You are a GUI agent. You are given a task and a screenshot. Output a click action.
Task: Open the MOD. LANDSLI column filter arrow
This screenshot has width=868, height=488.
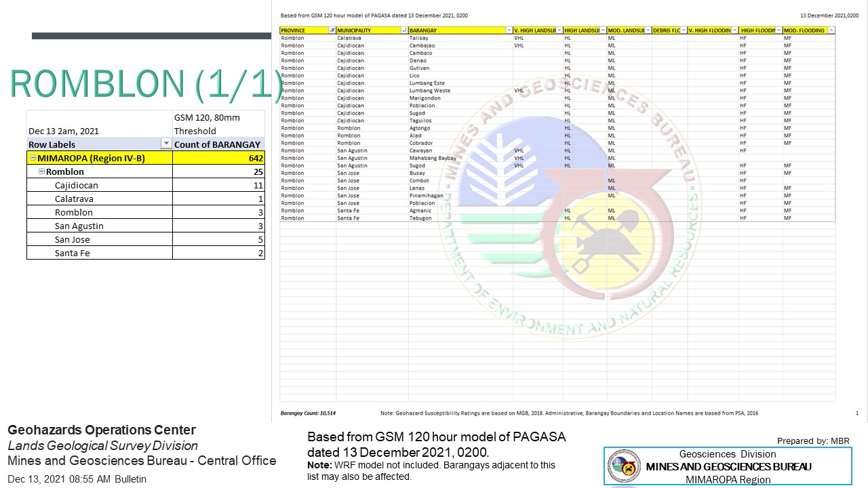tap(647, 30)
